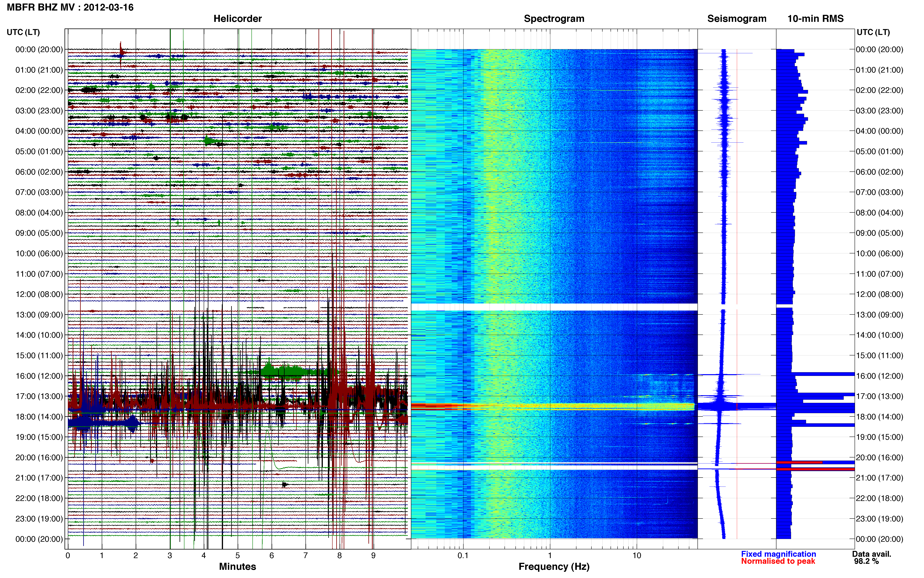Click the blue 'Fixed magnification' legend text
This screenshot has height=578, width=924.
[x=778, y=554]
